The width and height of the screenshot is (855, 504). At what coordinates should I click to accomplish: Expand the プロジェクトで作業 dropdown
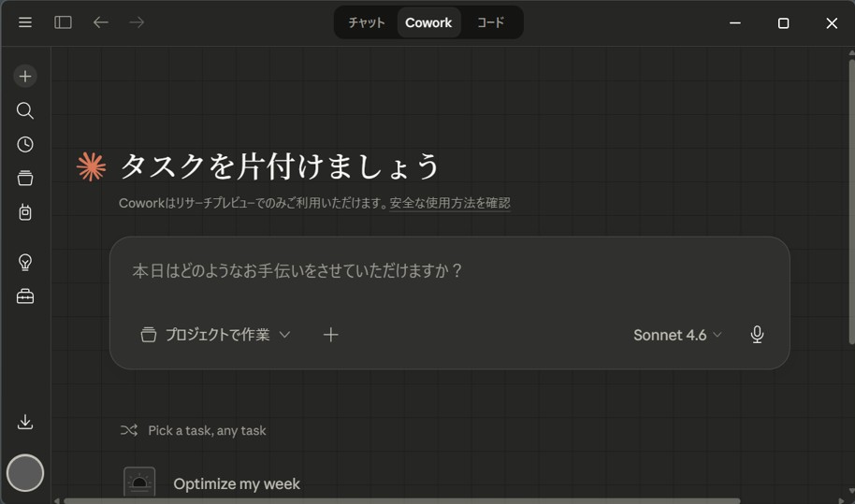[216, 335]
